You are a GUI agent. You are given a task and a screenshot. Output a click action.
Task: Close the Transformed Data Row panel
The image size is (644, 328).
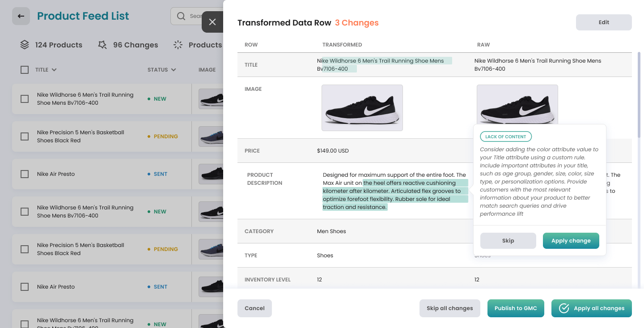[212, 22]
